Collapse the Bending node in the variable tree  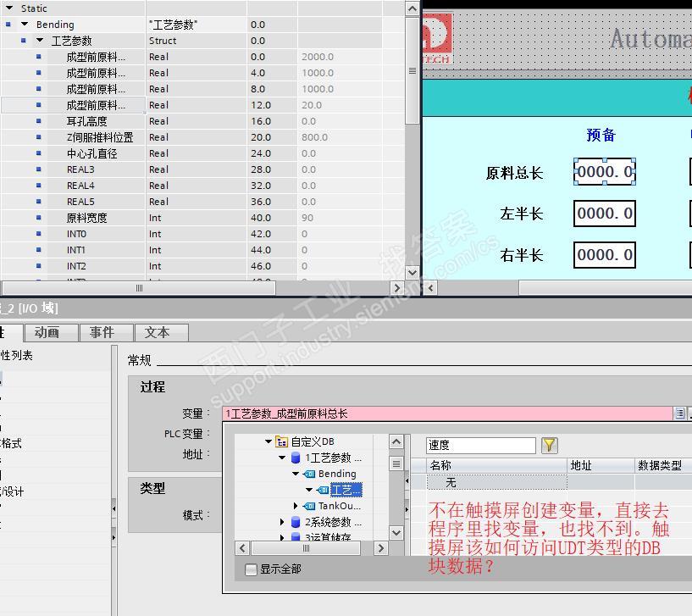(x=296, y=474)
